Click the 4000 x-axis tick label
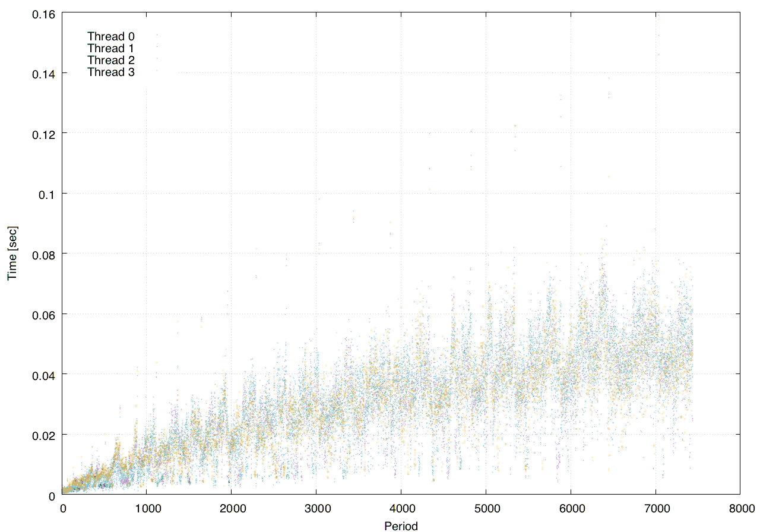The width and height of the screenshot is (760, 532). tap(401, 508)
